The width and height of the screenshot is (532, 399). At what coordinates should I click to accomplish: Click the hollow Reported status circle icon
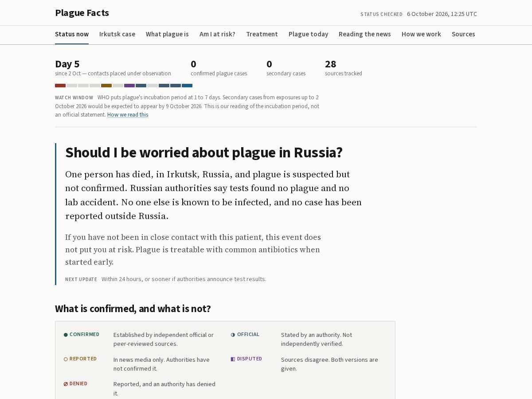pos(66,359)
